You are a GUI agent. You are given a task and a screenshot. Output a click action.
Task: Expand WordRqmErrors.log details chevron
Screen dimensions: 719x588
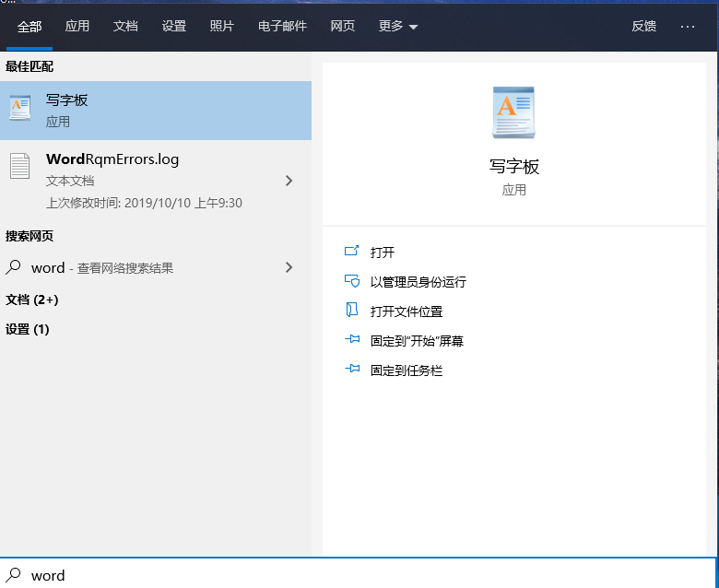pos(289,181)
